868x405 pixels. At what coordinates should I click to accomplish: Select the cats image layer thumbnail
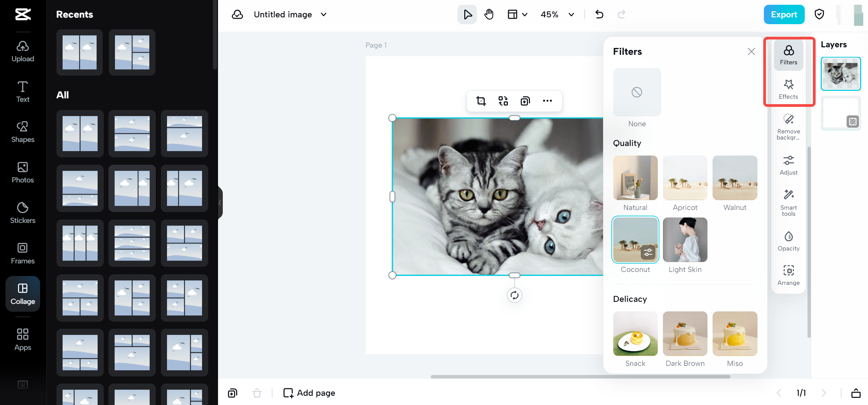pyautogui.click(x=840, y=74)
